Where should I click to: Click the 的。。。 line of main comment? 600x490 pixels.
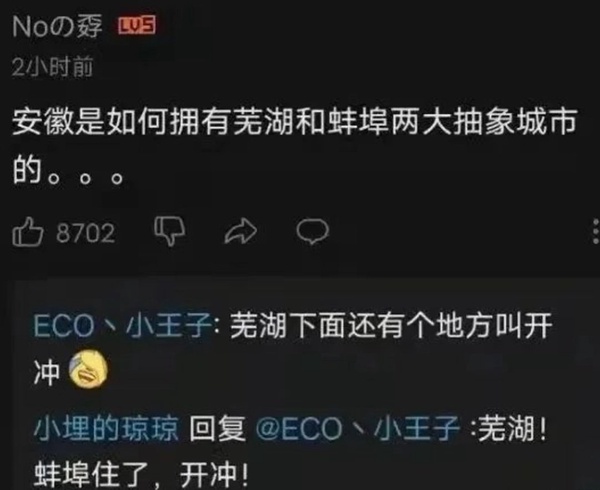click(68, 170)
